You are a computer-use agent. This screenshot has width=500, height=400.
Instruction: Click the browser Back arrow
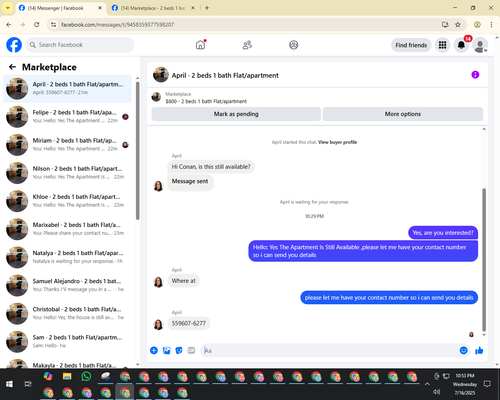(9, 25)
